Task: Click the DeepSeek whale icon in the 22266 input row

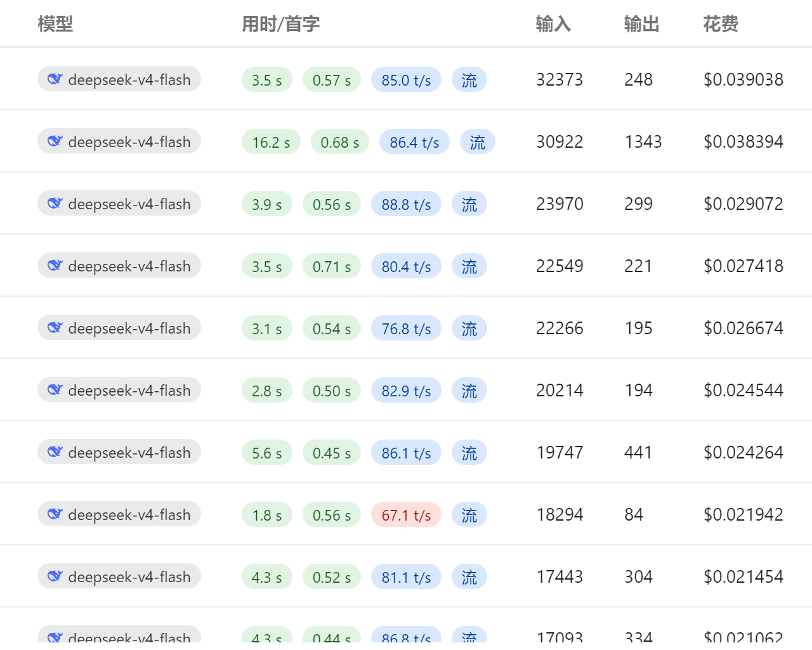Action: click(55, 328)
